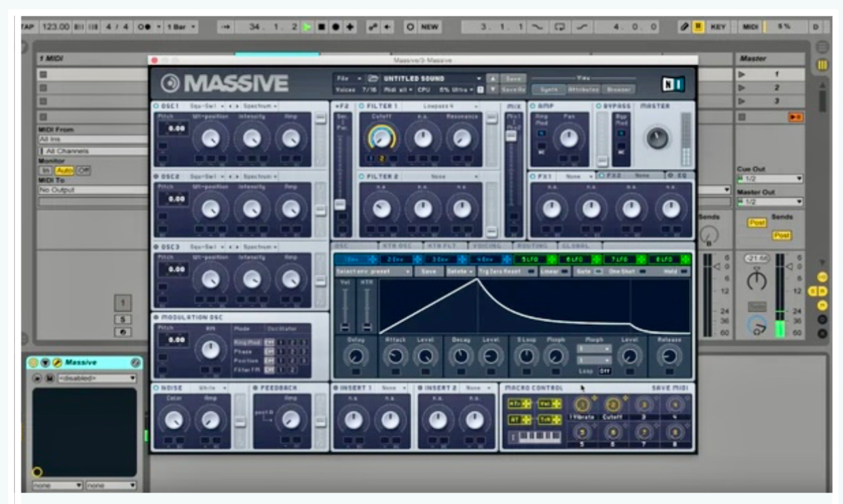Click the crosshair handle of 8 LFO

tap(686, 259)
